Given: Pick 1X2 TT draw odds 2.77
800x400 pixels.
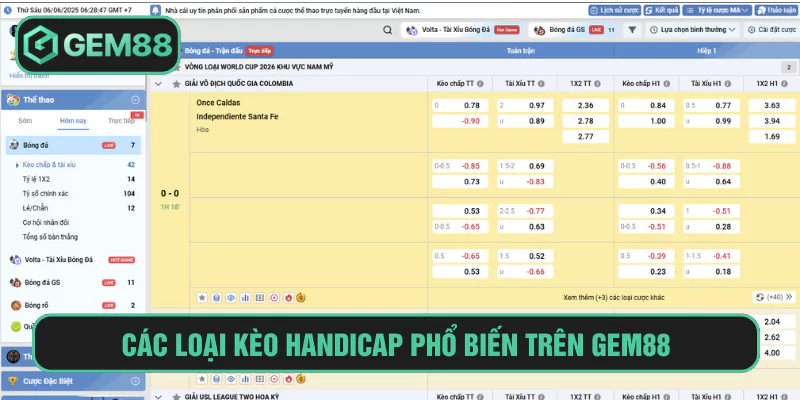Looking at the screenshot, I should tap(586, 137).
